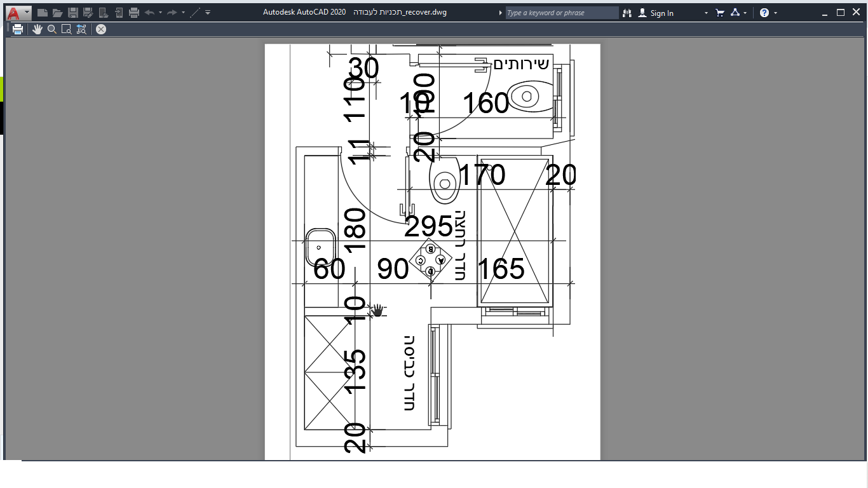Expand the Undo history dropdown arrow
The image size is (868, 488).
(x=160, y=13)
